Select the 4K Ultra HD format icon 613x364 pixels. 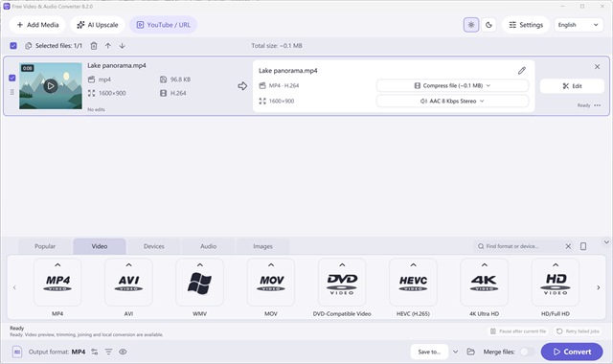(x=485, y=284)
